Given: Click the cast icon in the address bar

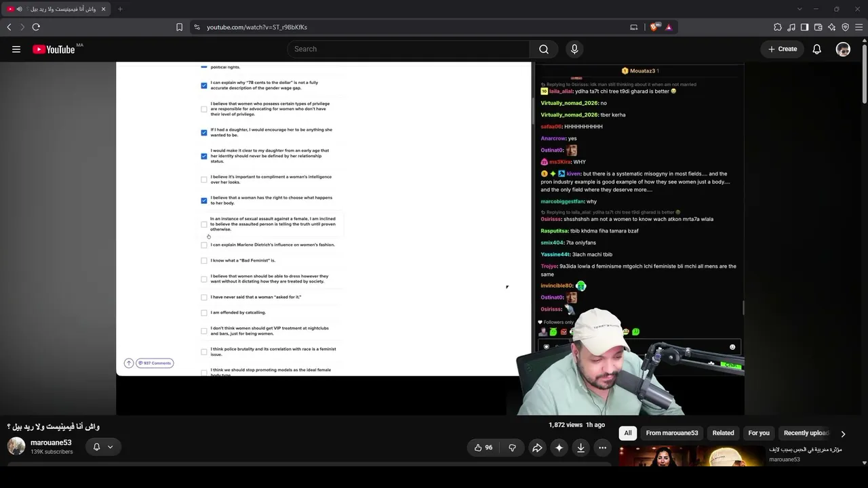Looking at the screenshot, I should [634, 27].
